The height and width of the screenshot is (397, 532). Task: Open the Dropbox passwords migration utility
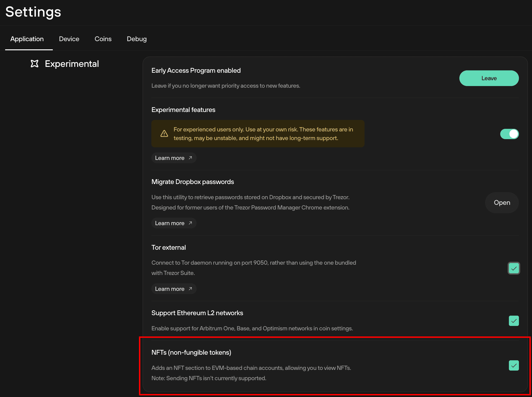click(502, 202)
